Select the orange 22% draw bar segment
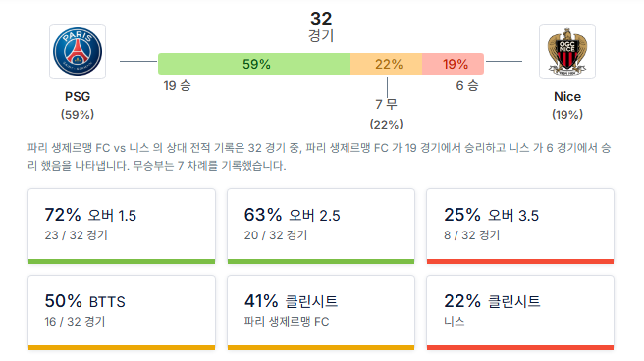The width and height of the screenshot is (644, 361). pos(386,64)
